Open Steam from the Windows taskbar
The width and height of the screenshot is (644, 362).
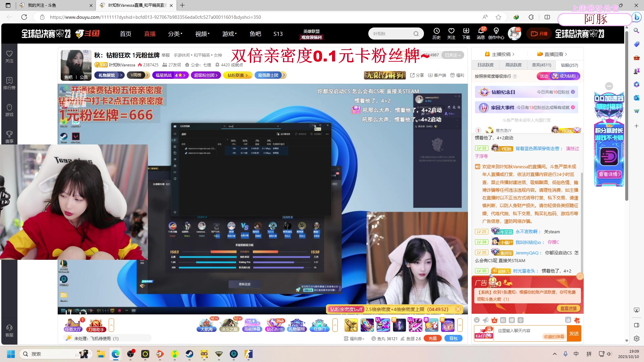tap(190, 354)
